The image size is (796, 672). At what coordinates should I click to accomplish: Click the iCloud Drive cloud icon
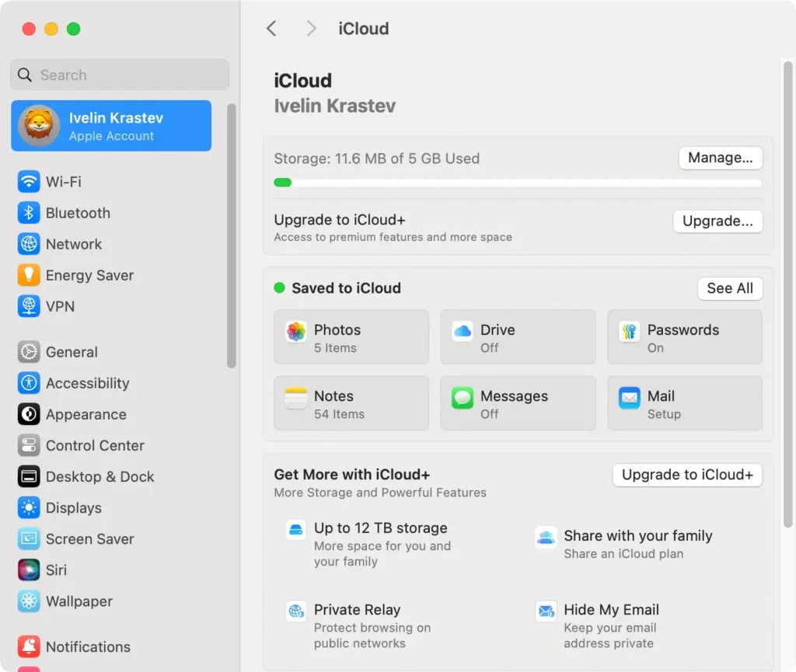point(463,333)
